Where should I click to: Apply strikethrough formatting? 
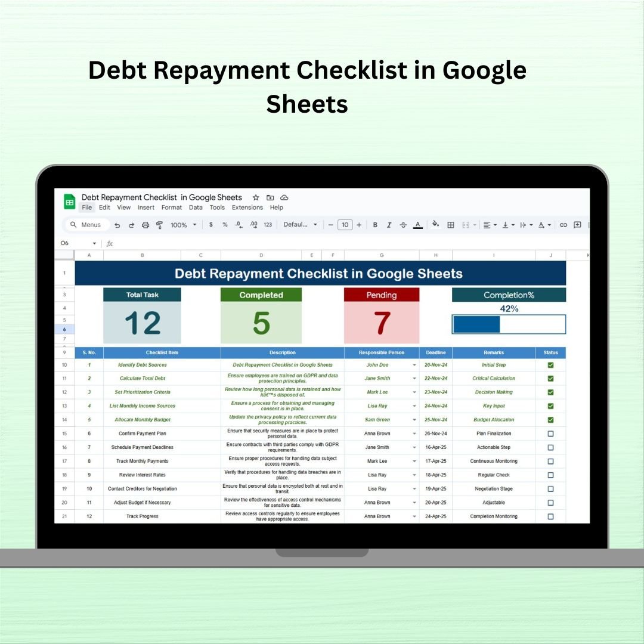403,225
